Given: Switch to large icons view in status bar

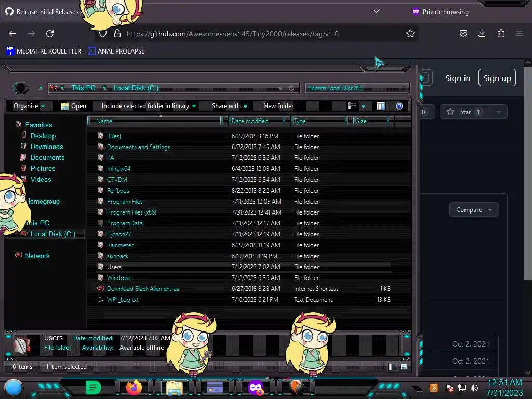Looking at the screenshot, I should [x=404, y=367].
